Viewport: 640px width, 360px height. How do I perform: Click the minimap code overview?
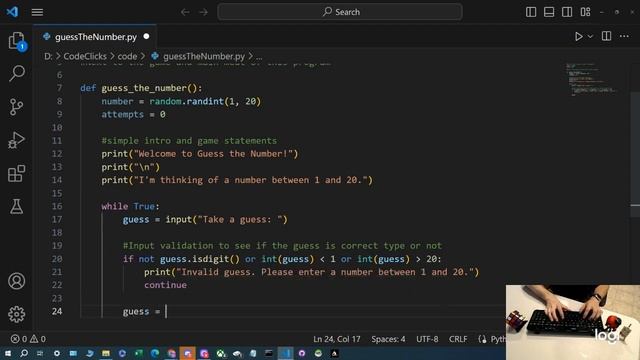[x=591, y=80]
